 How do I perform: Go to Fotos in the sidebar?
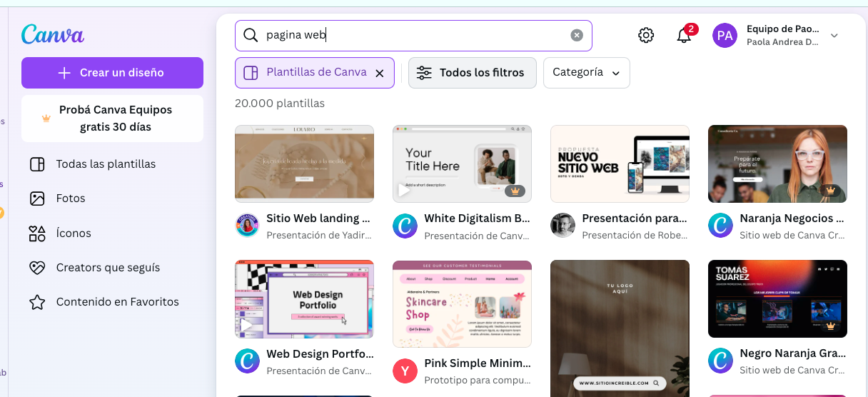(x=71, y=198)
